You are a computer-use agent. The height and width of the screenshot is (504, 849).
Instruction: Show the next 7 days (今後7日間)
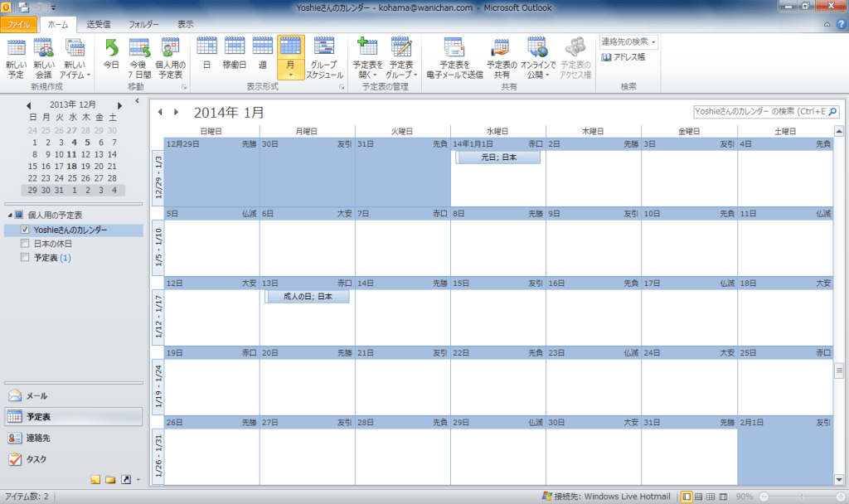click(139, 59)
